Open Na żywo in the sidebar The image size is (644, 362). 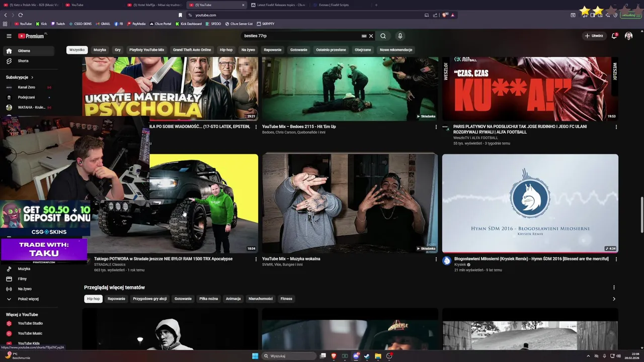(29, 289)
